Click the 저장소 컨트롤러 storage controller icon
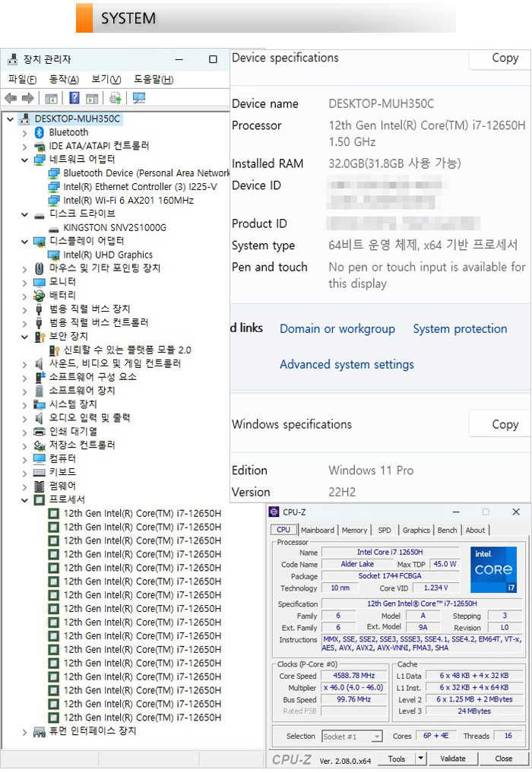Image resolution: width=532 pixels, height=773 pixels. [x=40, y=445]
